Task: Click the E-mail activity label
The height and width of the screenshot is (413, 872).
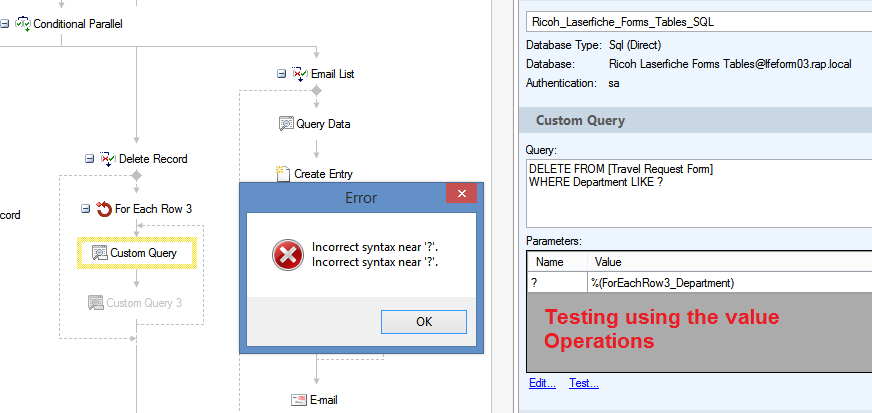Action: tap(324, 400)
